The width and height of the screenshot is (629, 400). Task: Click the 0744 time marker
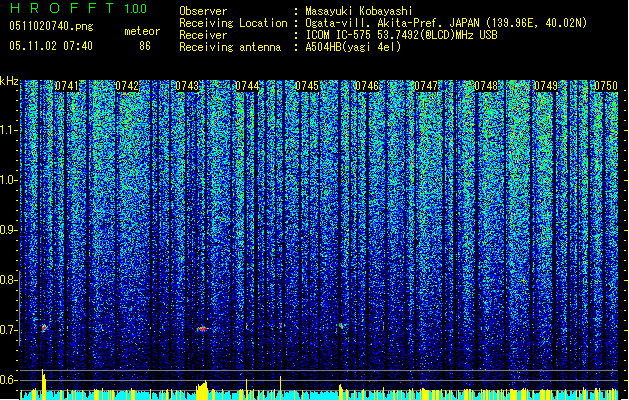pos(247,86)
